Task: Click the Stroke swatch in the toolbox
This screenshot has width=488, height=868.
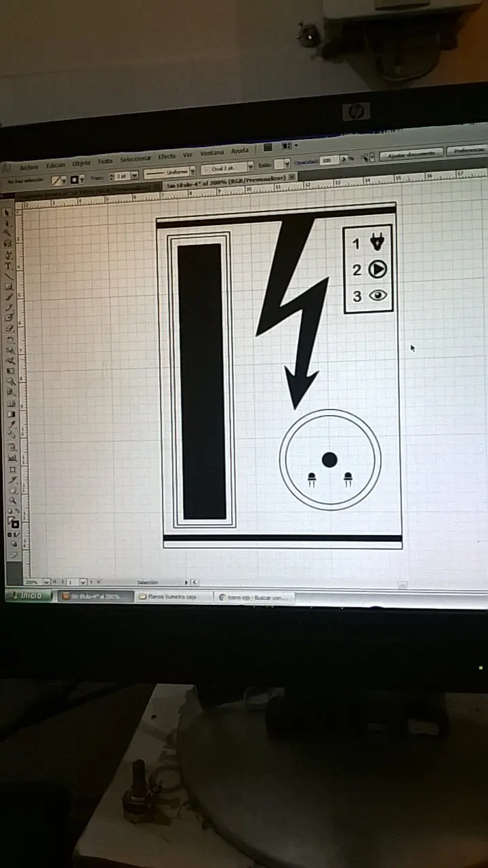Action: 15,524
